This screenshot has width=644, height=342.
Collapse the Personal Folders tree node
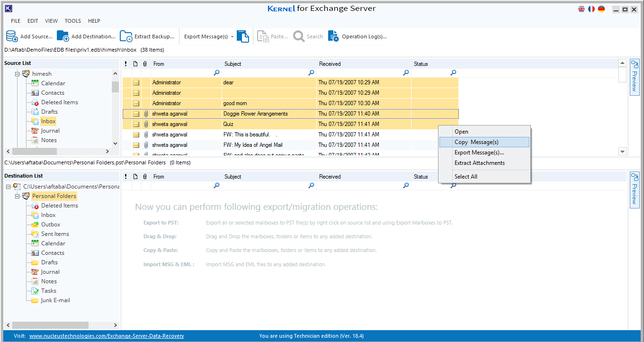point(17,196)
